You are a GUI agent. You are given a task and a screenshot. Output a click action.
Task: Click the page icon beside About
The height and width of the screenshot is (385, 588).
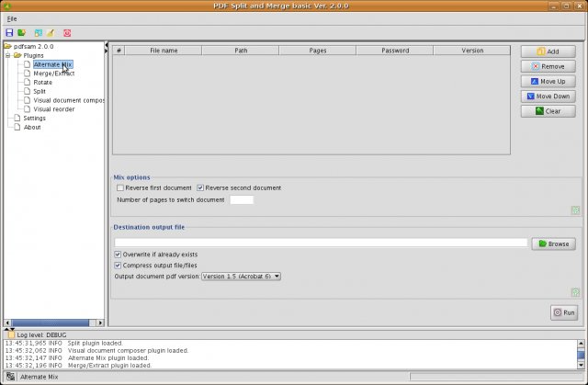pos(17,127)
